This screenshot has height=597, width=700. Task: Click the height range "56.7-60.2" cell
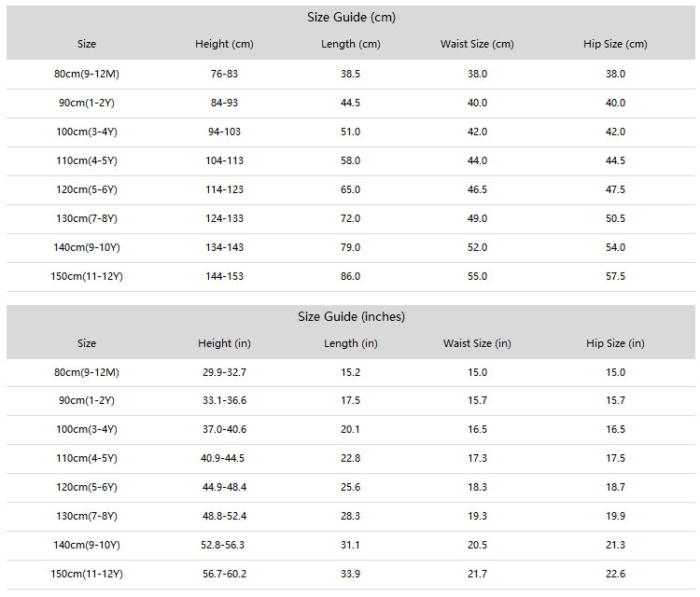click(224, 574)
